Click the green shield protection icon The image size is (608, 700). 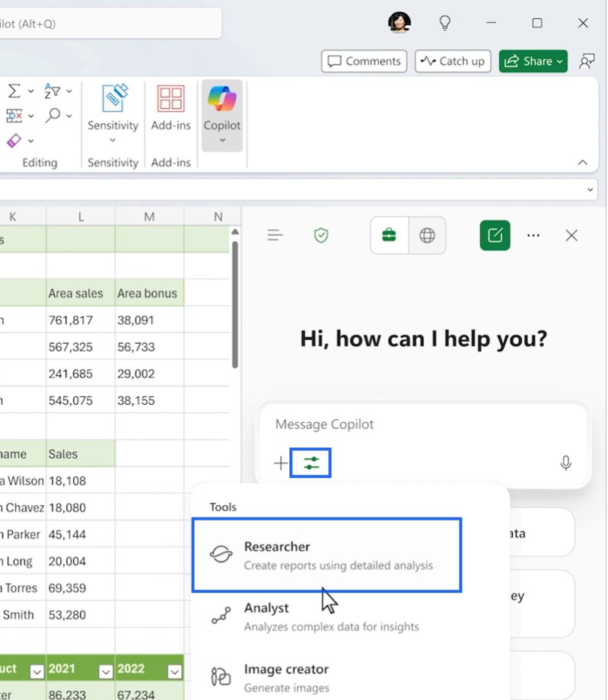(x=321, y=236)
